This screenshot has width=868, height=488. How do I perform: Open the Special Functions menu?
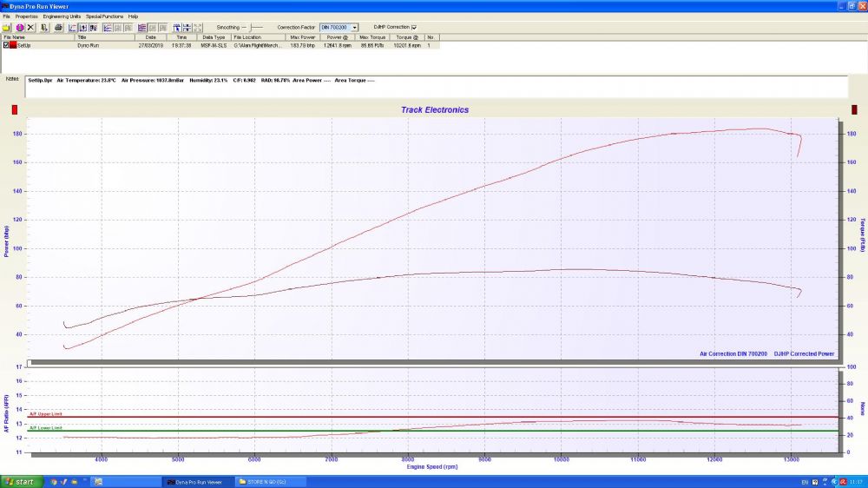tap(104, 16)
